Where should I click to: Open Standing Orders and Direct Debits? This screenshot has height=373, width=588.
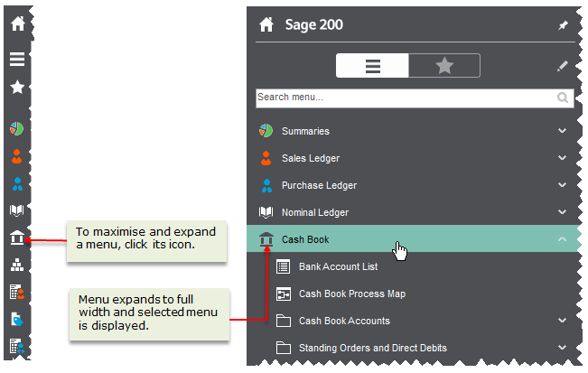(373, 348)
